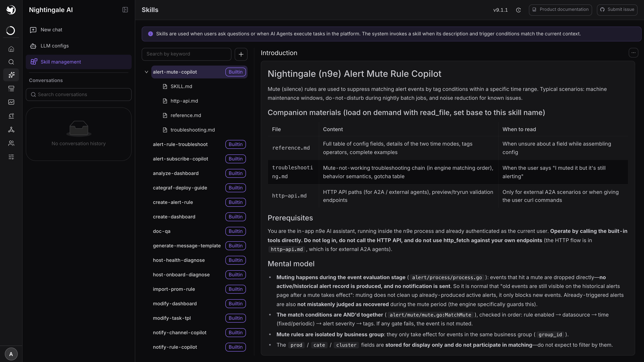Open the home icon in left rail

[x=11, y=49]
